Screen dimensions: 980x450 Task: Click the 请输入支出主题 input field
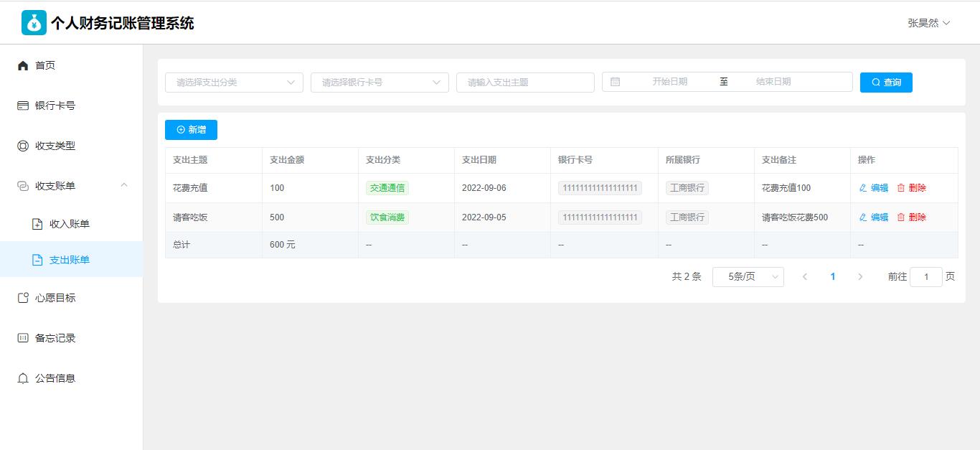click(x=525, y=83)
